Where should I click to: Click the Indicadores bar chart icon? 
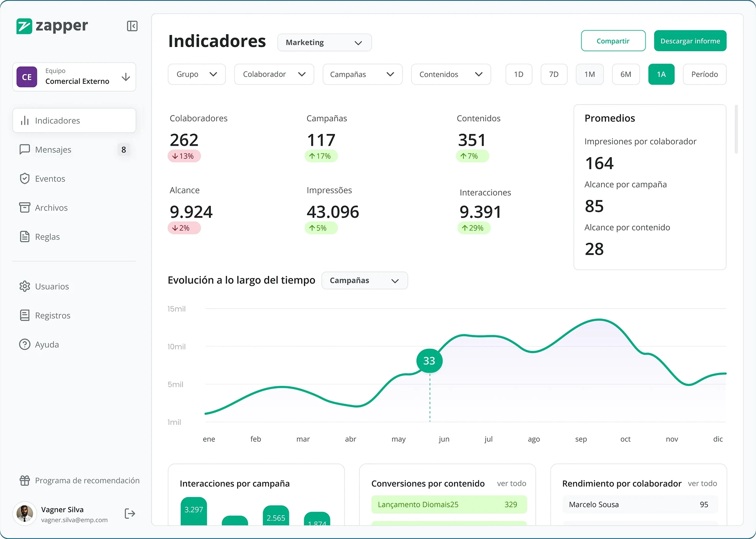pyautogui.click(x=25, y=121)
